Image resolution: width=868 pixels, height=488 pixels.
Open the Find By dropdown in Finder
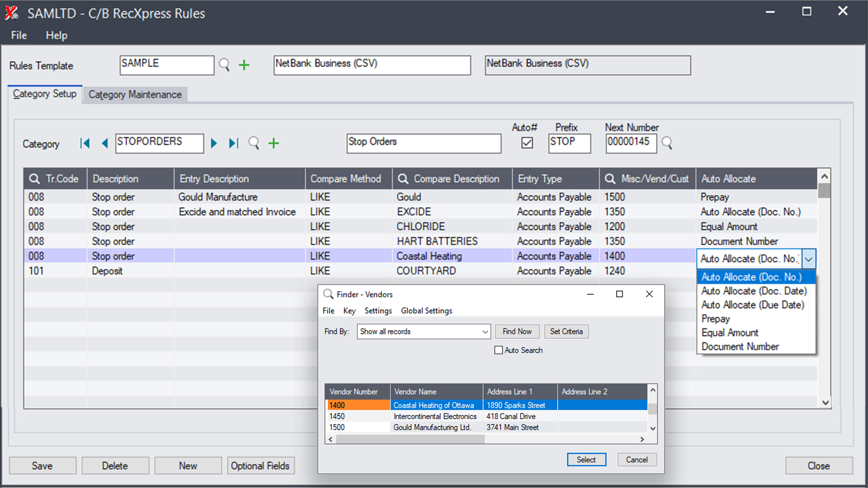(485, 332)
